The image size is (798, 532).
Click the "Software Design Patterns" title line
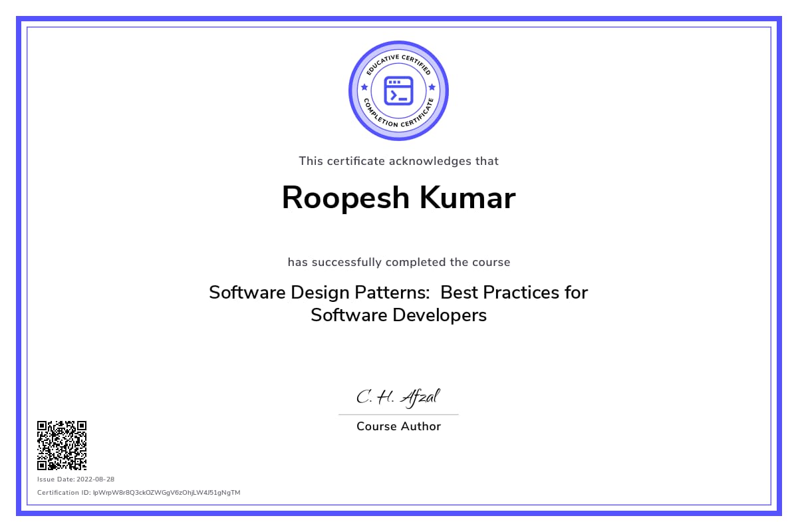click(x=398, y=292)
